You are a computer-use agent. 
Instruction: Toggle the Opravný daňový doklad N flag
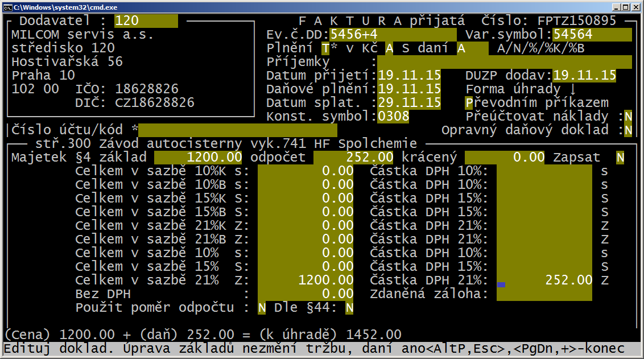(x=628, y=130)
